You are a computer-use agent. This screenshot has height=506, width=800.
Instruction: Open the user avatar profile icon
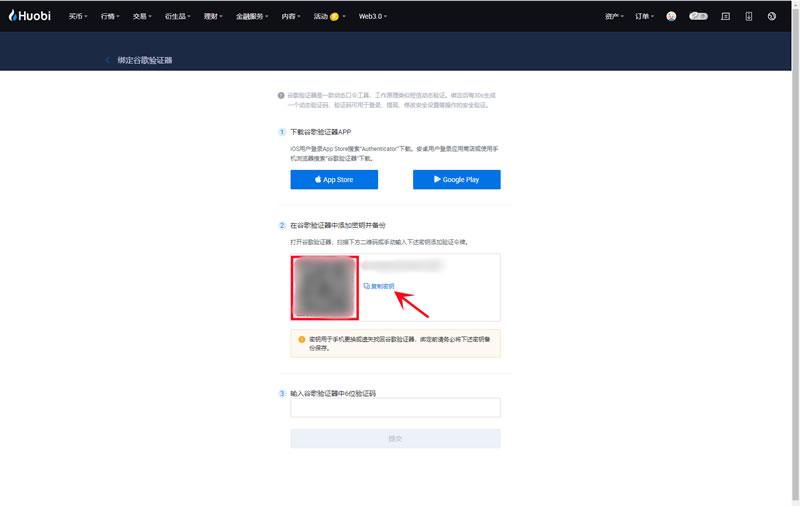(x=671, y=16)
